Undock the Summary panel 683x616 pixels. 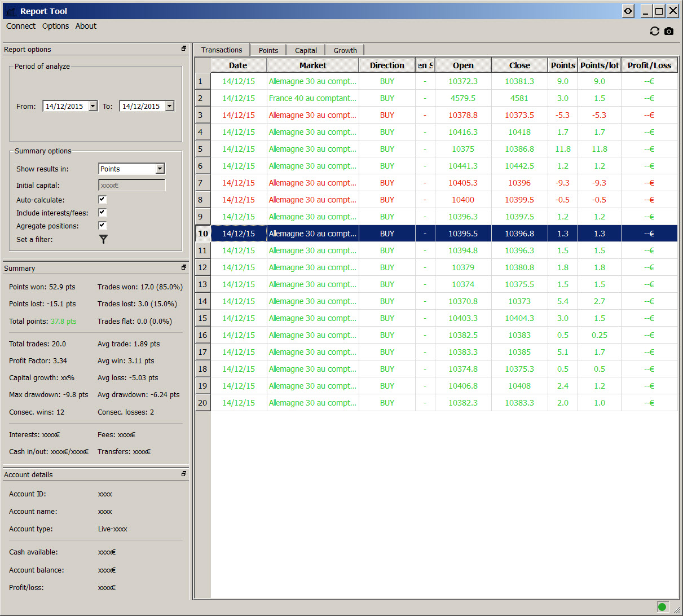click(184, 267)
